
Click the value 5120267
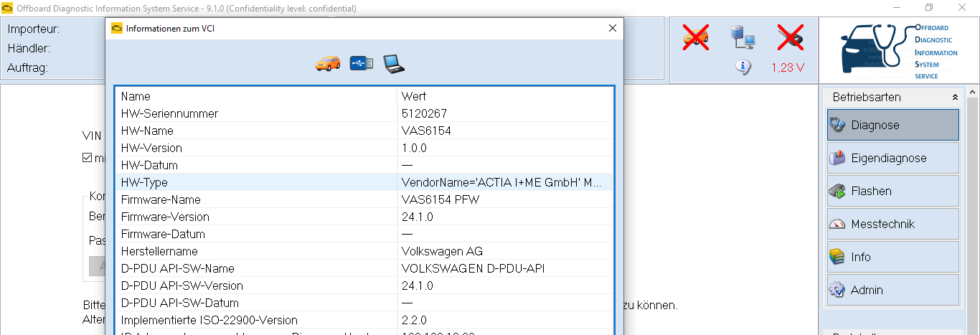pyautogui.click(x=424, y=113)
